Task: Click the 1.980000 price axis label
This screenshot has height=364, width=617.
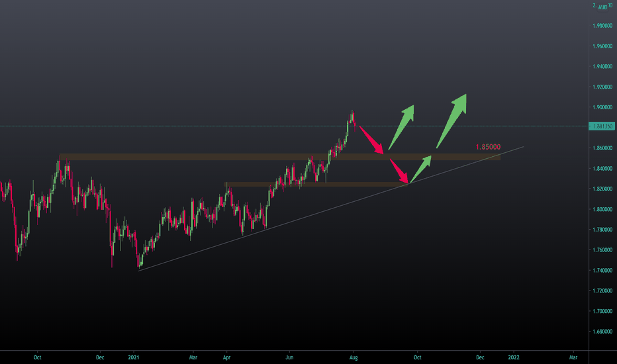Action: point(602,26)
